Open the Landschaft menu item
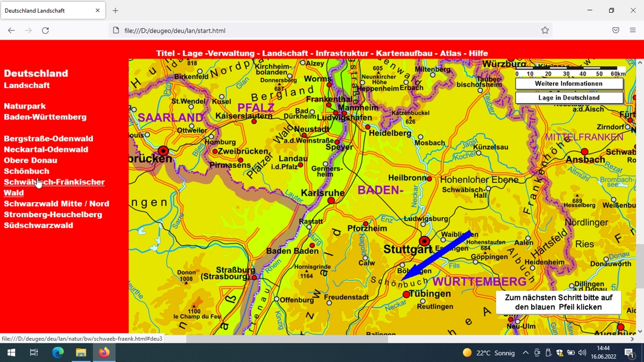 (x=285, y=53)
